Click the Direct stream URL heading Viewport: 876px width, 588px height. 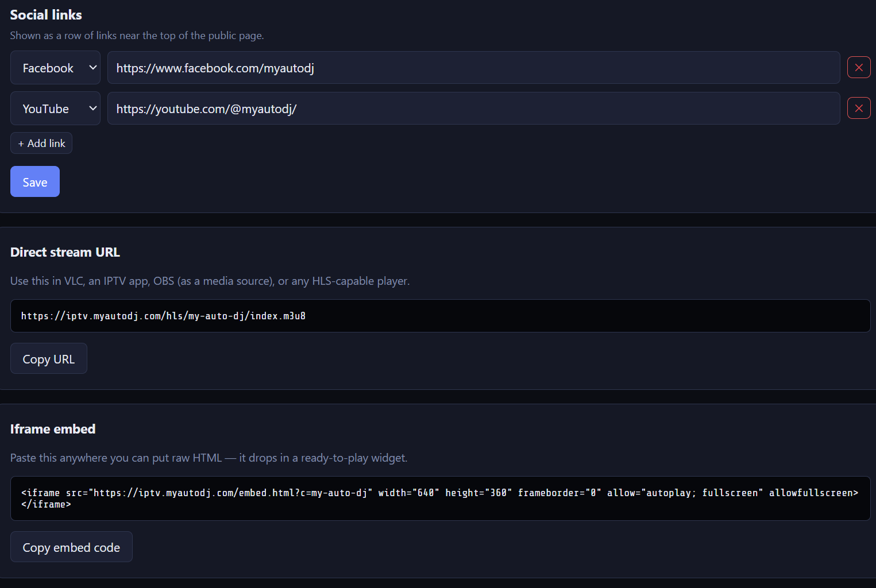65,252
